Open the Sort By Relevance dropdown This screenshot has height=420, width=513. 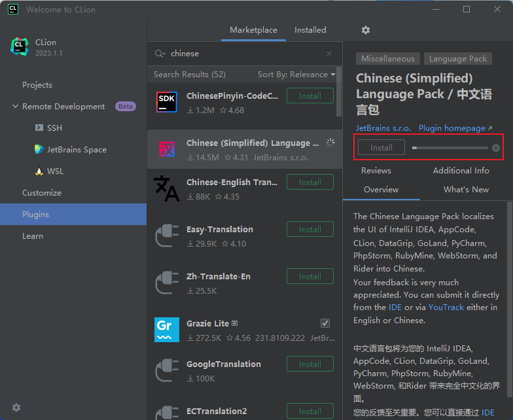[x=296, y=75]
